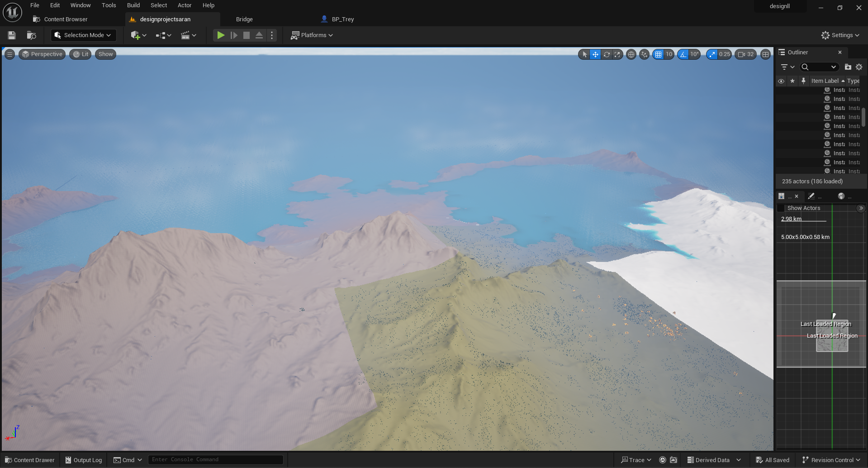Open the Content Drawer
Screen dimensions: 868x468
tap(30, 460)
